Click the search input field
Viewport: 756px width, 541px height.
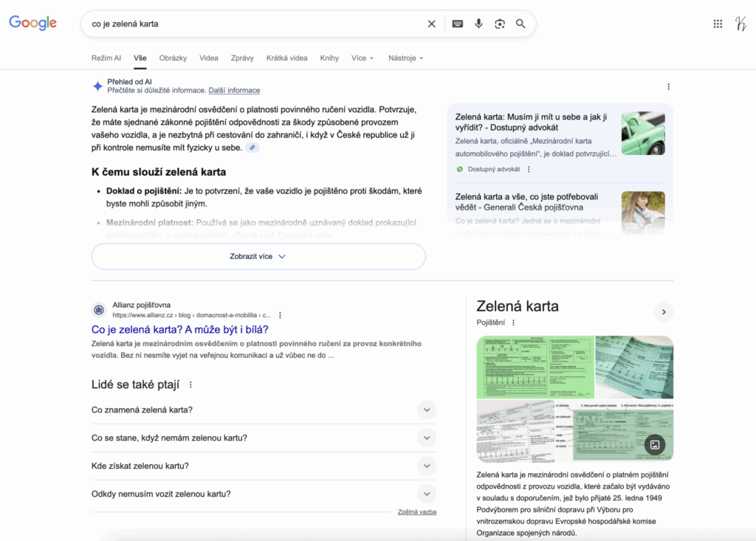251,24
